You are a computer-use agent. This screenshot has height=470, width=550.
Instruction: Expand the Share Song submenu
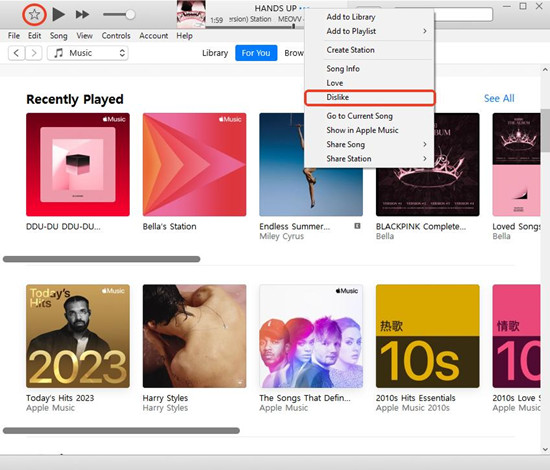pyautogui.click(x=369, y=145)
